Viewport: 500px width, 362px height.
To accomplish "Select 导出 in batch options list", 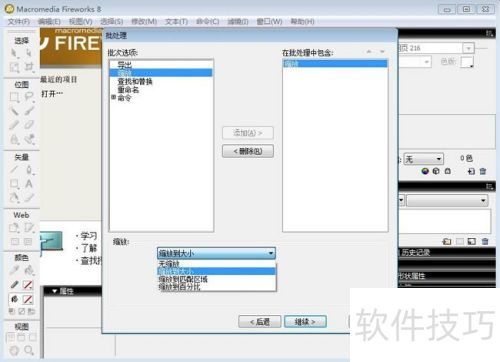I will (125, 65).
